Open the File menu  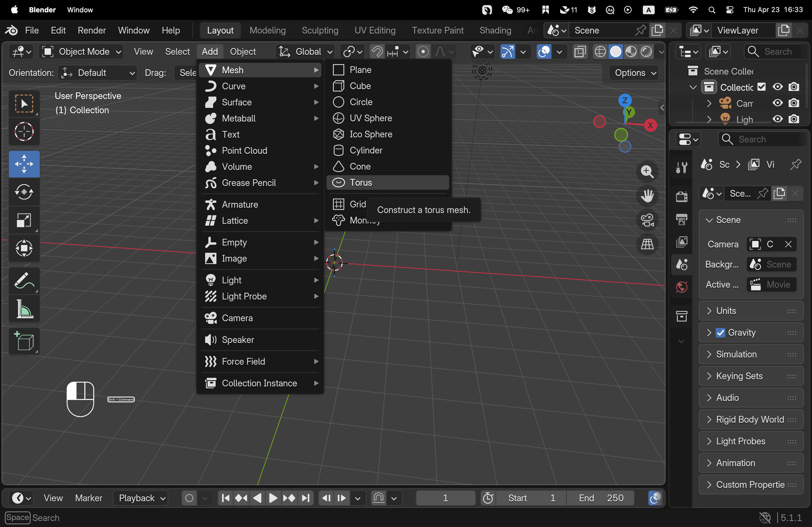(x=32, y=31)
